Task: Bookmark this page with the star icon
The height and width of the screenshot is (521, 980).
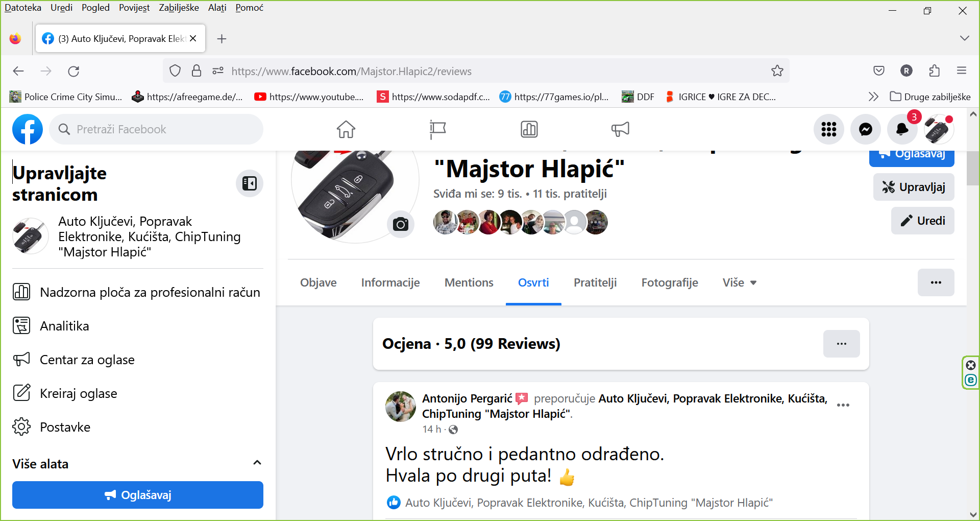Action: 777,71
